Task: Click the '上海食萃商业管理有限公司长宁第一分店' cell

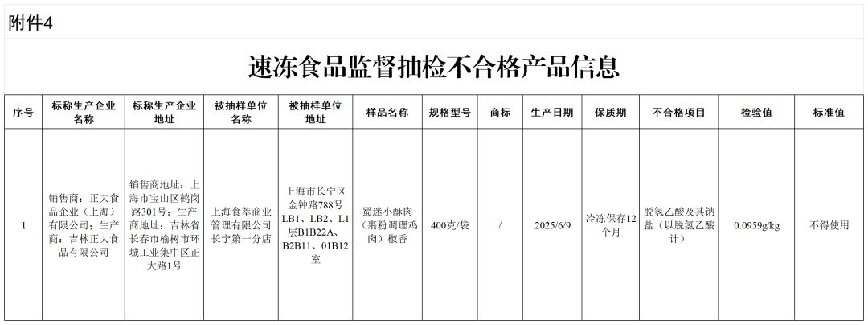Action: 241,225
